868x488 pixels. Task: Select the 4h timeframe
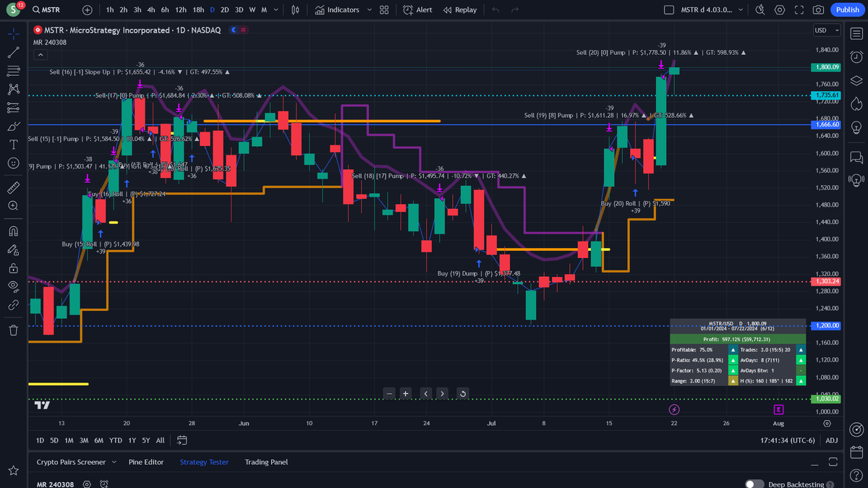coord(151,10)
